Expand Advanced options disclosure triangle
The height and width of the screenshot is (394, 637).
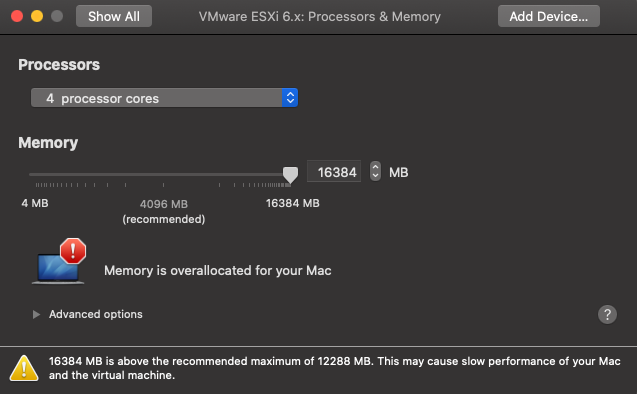[36, 314]
